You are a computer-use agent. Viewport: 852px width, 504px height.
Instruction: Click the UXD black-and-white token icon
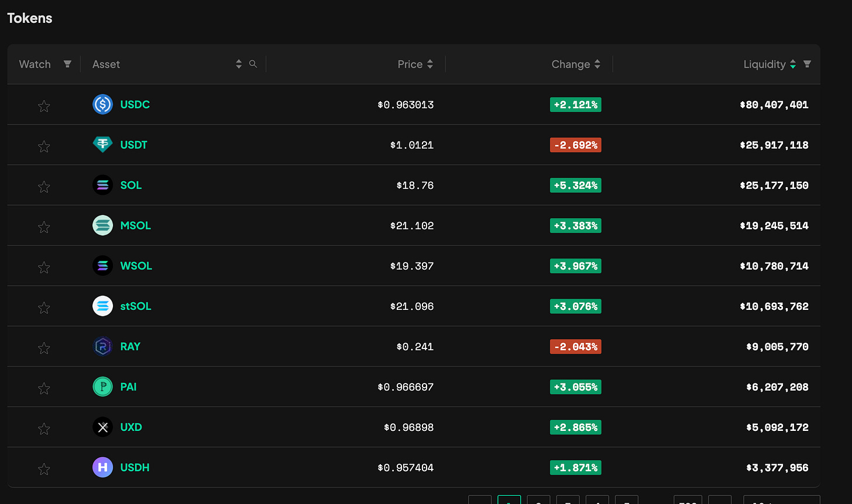pyautogui.click(x=102, y=427)
